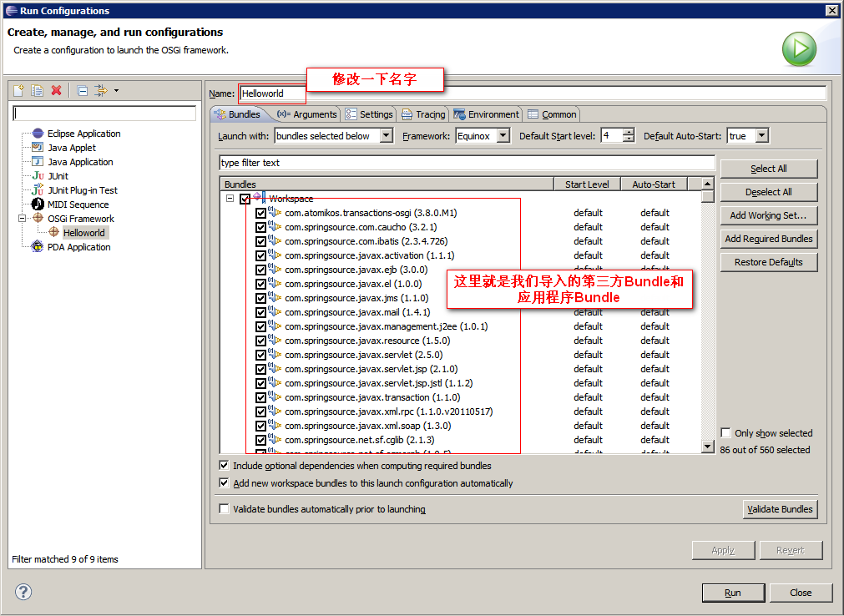Click the Select All button

[769, 169]
